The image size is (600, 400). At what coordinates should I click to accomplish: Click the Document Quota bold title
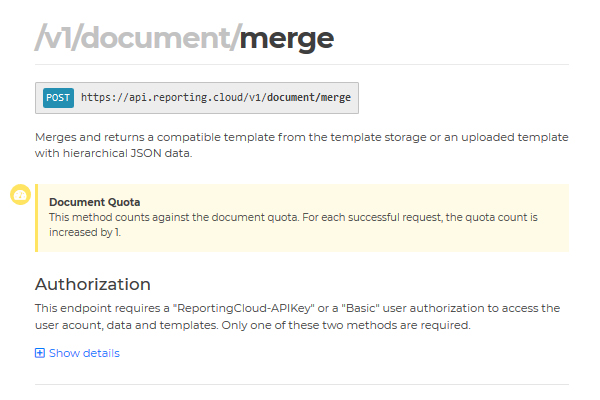95,202
